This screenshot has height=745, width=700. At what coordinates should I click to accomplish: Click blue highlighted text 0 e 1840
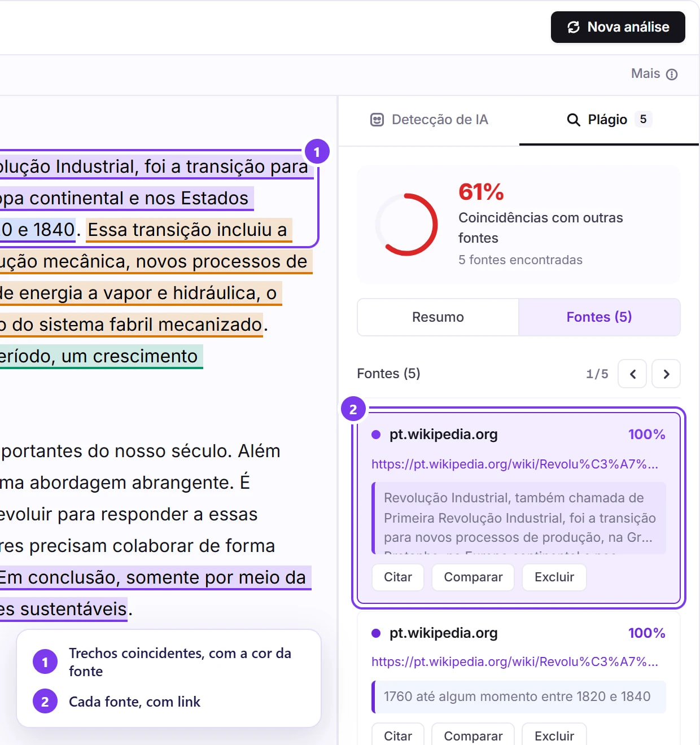[x=38, y=230]
